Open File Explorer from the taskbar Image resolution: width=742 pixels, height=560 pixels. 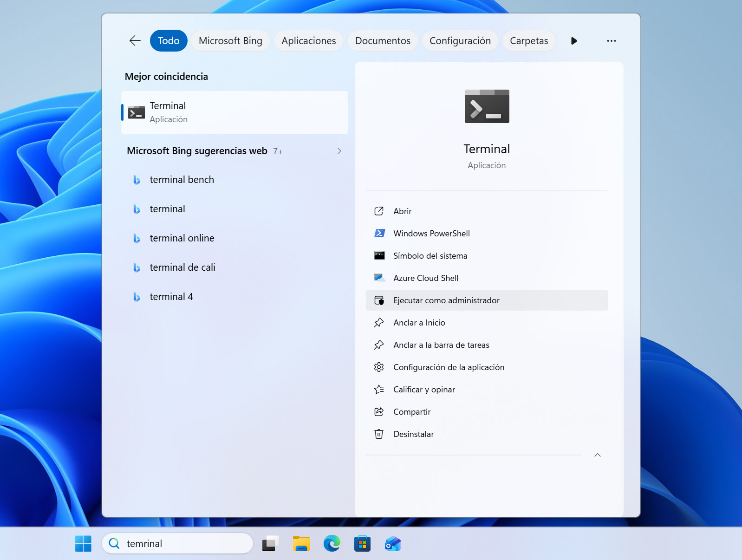coord(301,544)
